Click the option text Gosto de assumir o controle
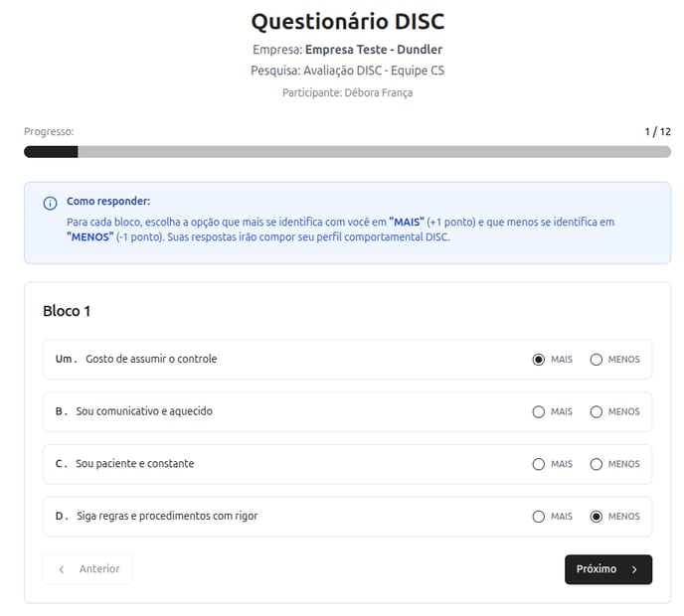Image resolution: width=684 pixels, height=616 pixels. [151, 359]
